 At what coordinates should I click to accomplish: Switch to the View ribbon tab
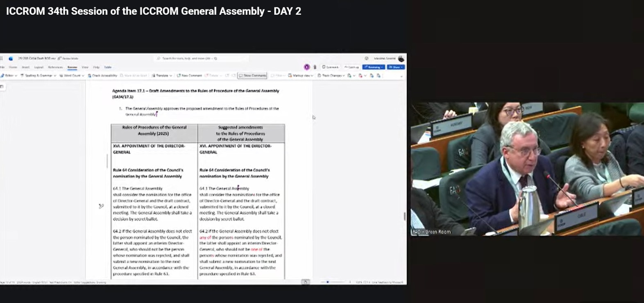click(85, 67)
